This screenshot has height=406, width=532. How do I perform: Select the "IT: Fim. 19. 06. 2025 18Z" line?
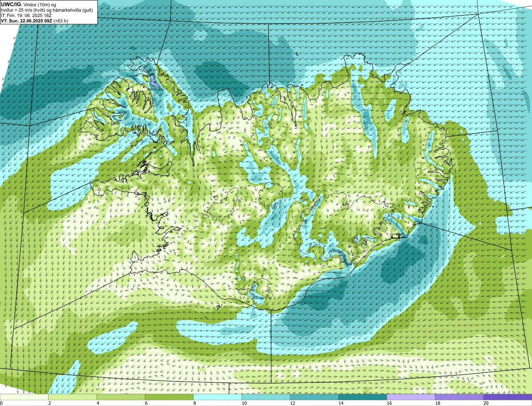point(27,15)
